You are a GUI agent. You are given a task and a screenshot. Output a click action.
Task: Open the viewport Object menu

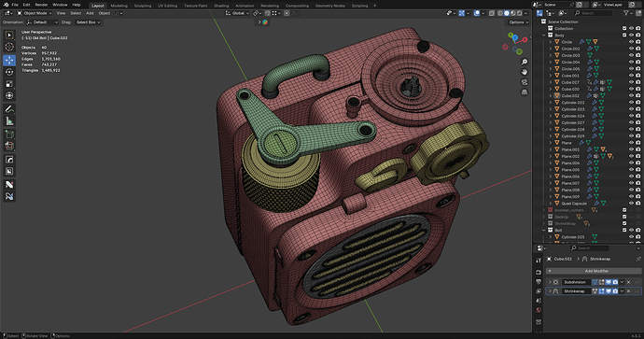(x=105, y=13)
